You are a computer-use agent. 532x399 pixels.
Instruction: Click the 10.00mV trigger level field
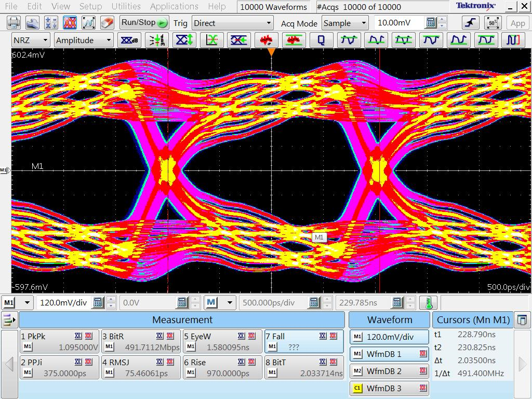400,23
